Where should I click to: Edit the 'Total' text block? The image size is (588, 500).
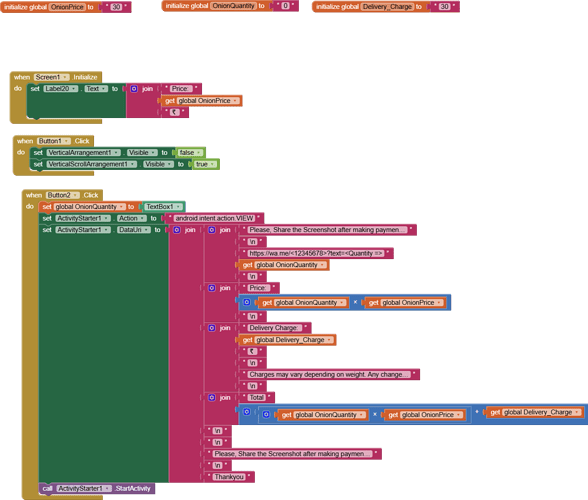257,398
